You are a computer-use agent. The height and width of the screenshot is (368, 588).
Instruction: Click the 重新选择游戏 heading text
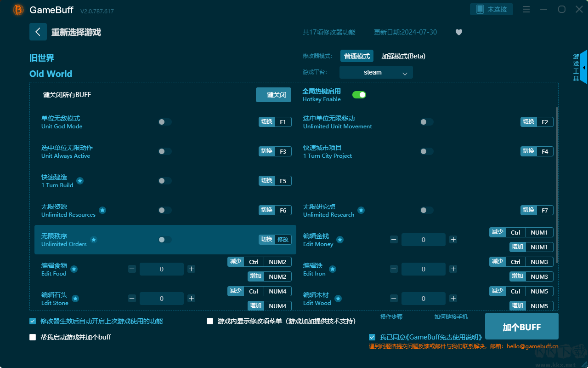[76, 32]
